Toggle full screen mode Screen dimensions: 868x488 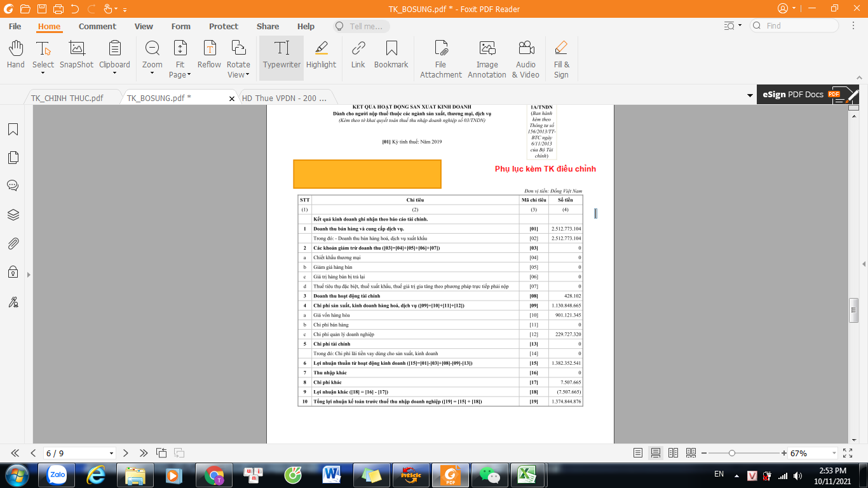pos(848,453)
